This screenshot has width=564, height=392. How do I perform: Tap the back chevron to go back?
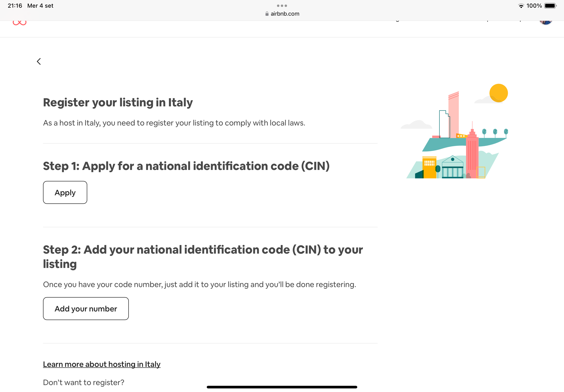[39, 61]
